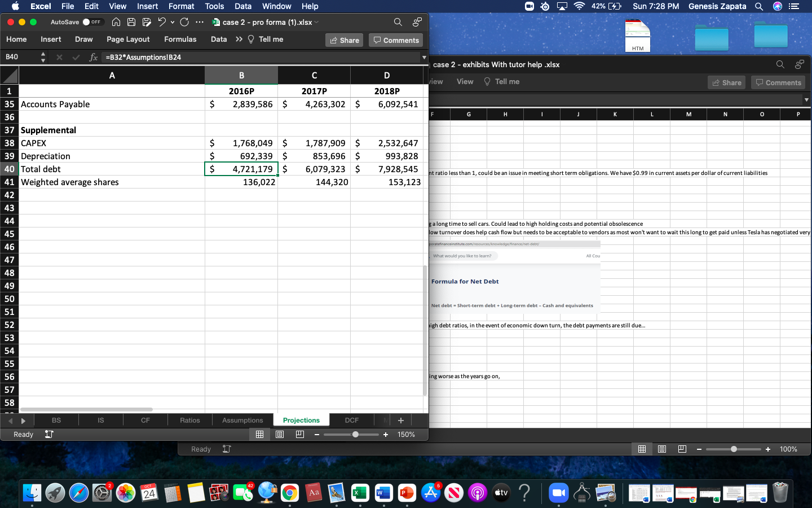This screenshot has width=812, height=508.
Task: Open the Draw ribbon tab
Action: 83,39
